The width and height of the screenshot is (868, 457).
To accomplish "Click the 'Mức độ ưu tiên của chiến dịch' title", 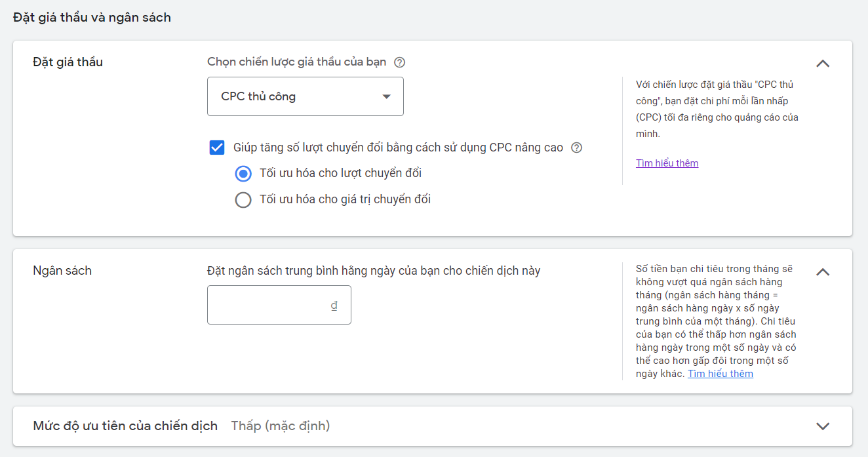I will [125, 426].
